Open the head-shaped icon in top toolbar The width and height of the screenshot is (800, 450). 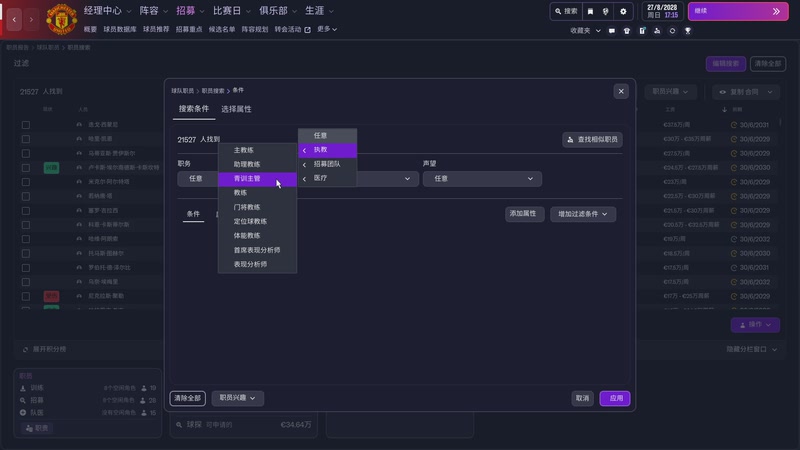606,11
